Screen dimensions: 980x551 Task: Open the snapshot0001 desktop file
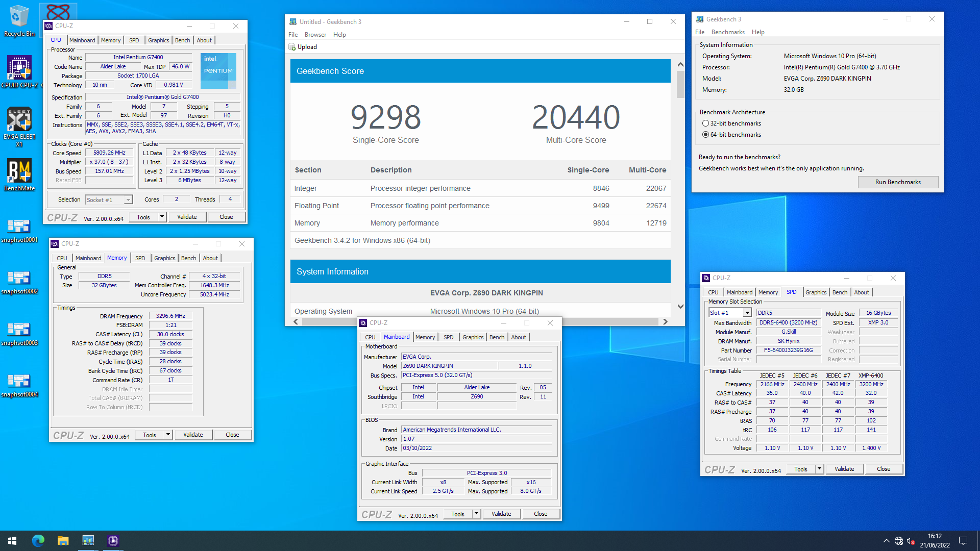click(19, 231)
